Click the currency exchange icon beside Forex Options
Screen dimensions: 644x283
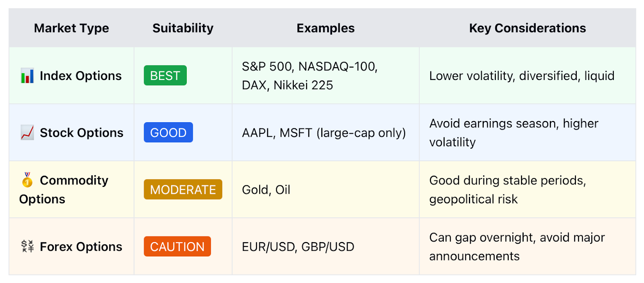(27, 246)
